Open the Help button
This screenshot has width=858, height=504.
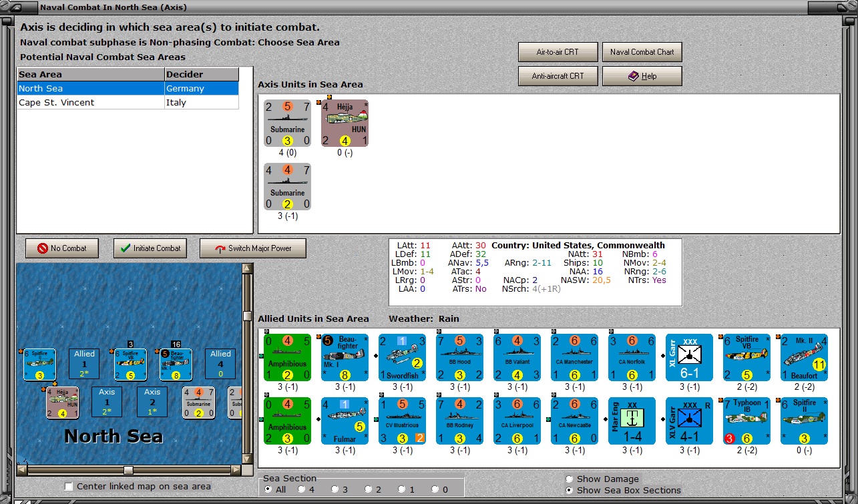pos(642,76)
